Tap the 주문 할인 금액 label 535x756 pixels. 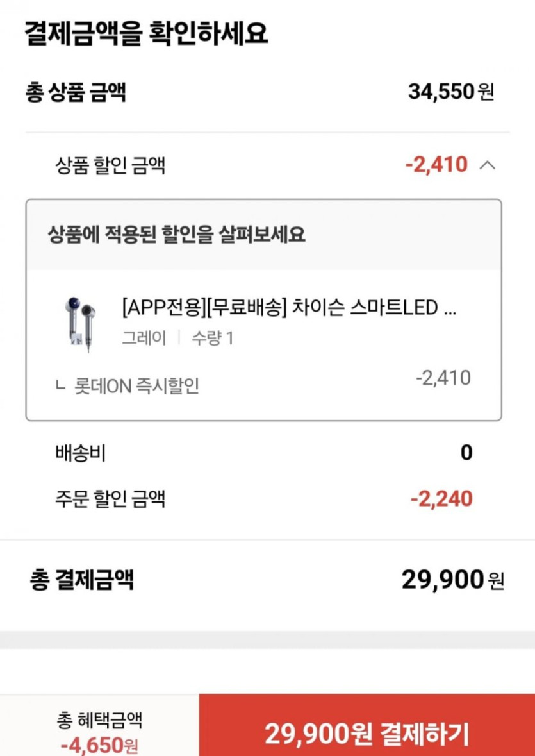coord(110,499)
